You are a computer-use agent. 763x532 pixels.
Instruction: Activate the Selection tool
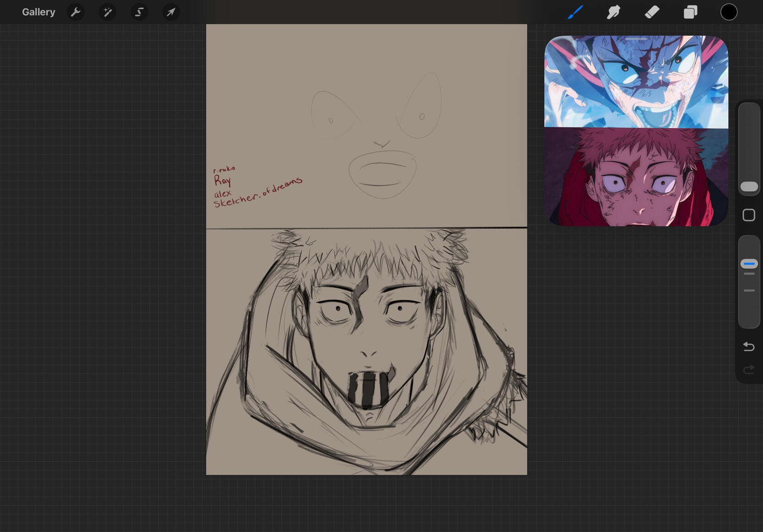click(139, 12)
